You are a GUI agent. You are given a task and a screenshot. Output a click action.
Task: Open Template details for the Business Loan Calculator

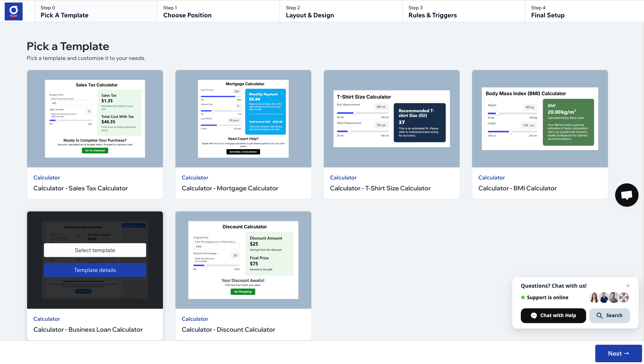pyautogui.click(x=95, y=270)
